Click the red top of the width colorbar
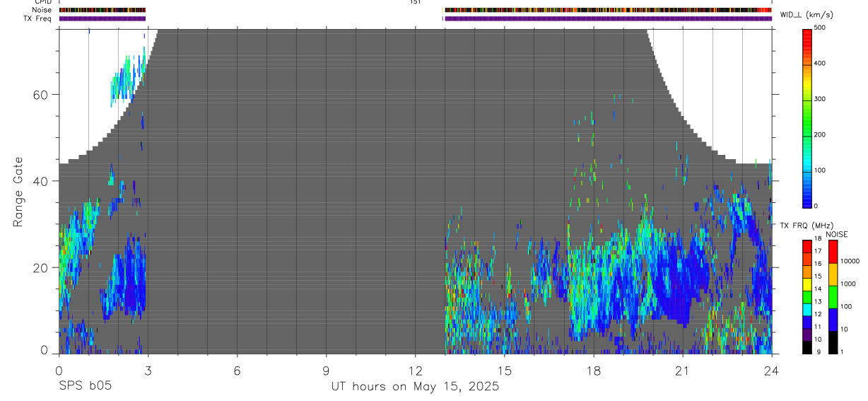Image resolution: width=868 pixels, height=401 pixels. [x=807, y=33]
